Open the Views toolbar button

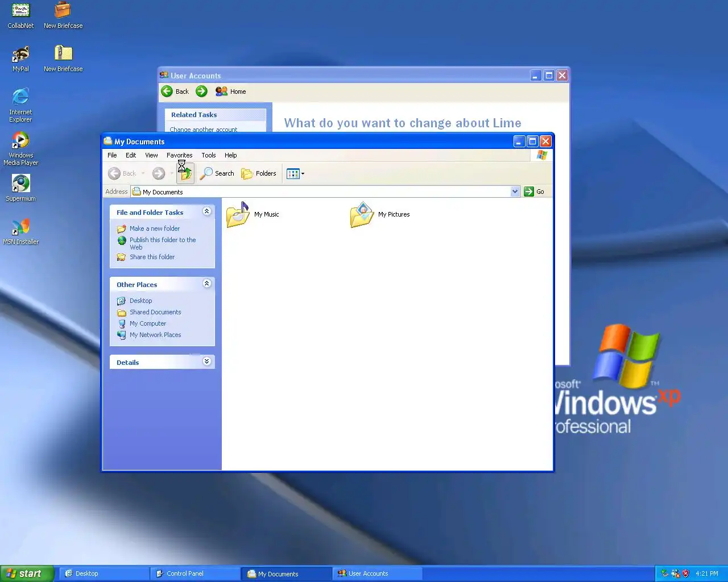(296, 173)
